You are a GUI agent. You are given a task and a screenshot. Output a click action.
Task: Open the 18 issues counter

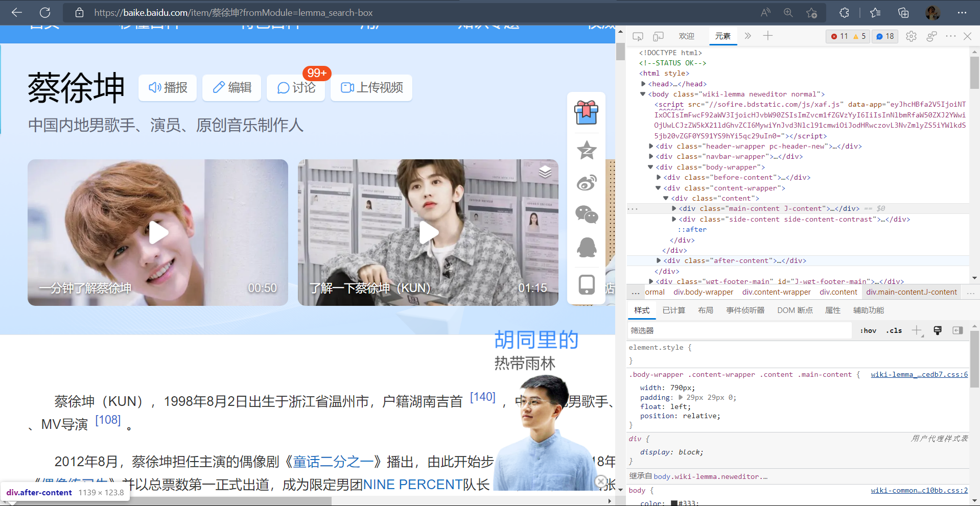tap(885, 36)
